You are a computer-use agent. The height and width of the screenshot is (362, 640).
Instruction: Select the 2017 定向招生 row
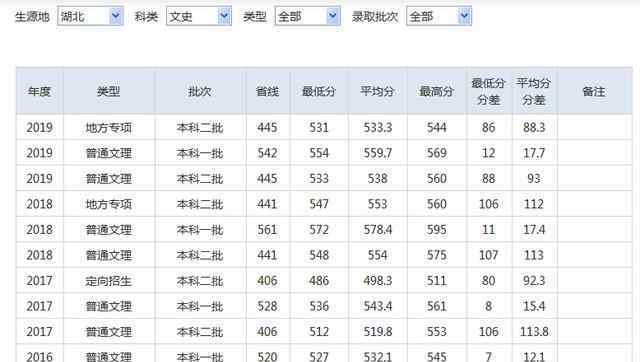click(x=324, y=280)
